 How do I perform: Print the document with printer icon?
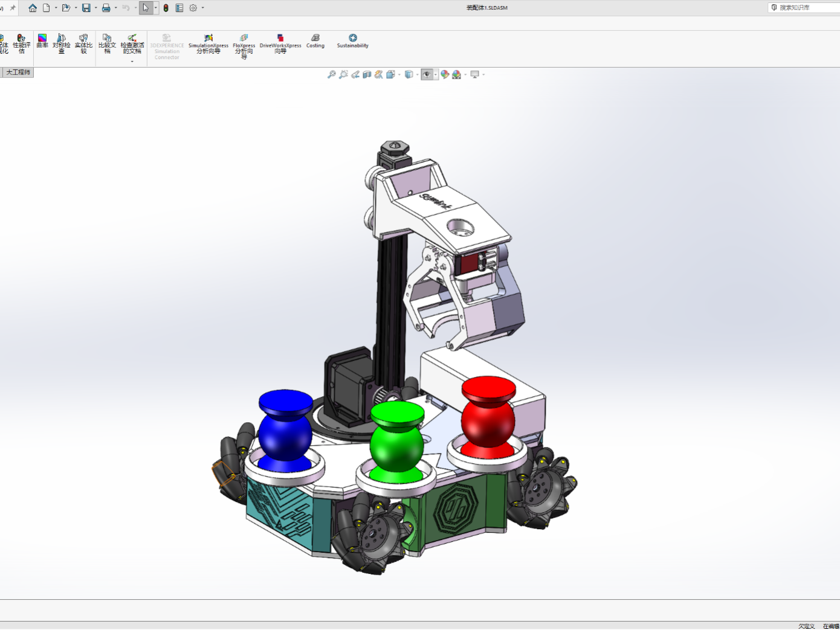pyautogui.click(x=106, y=8)
